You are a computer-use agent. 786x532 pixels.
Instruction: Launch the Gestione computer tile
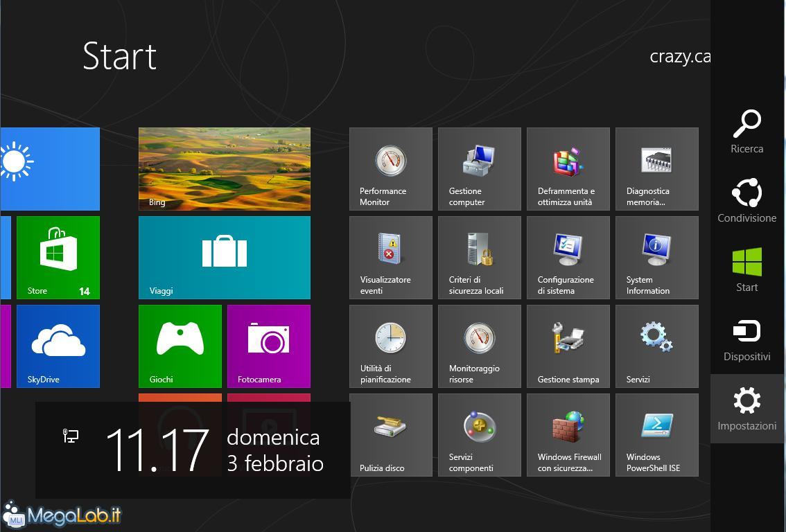(x=479, y=169)
